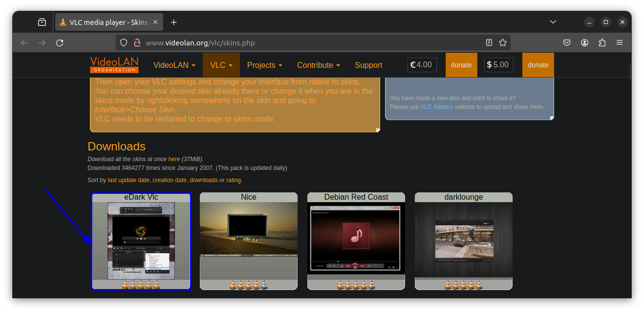This screenshot has height=312, width=644.
Task: Sort skins by last update date
Action: [x=129, y=180]
